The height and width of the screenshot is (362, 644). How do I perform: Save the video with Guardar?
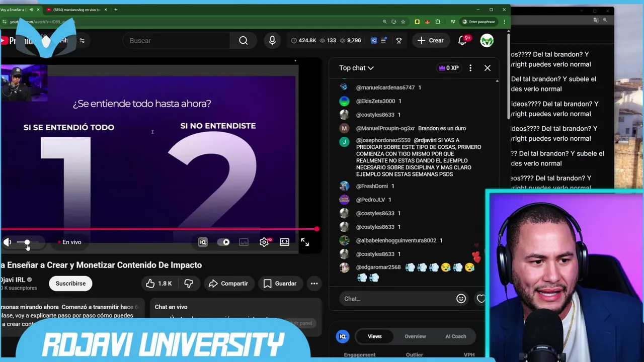pyautogui.click(x=281, y=284)
